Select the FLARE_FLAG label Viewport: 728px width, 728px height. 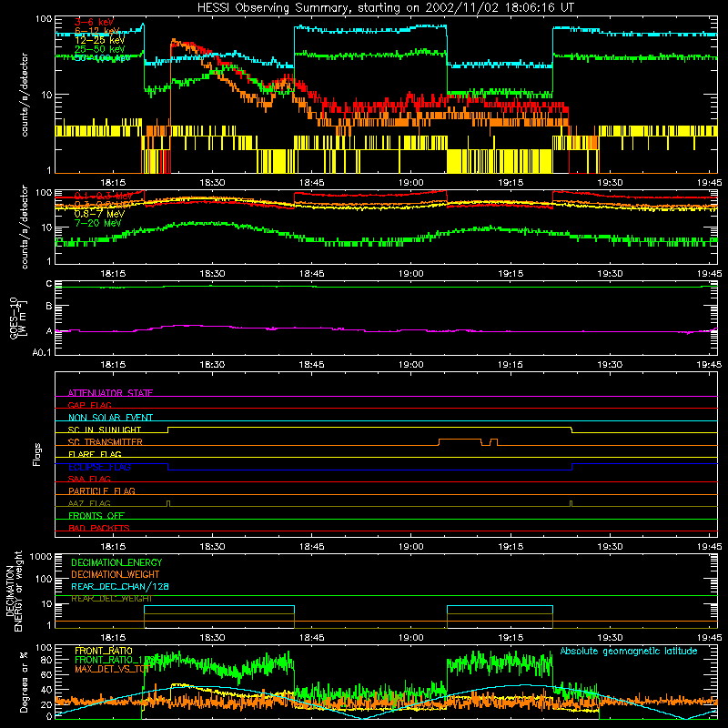tap(95, 454)
